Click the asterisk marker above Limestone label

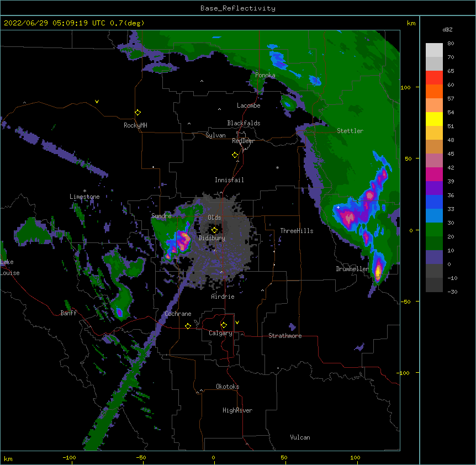[x=84, y=191]
